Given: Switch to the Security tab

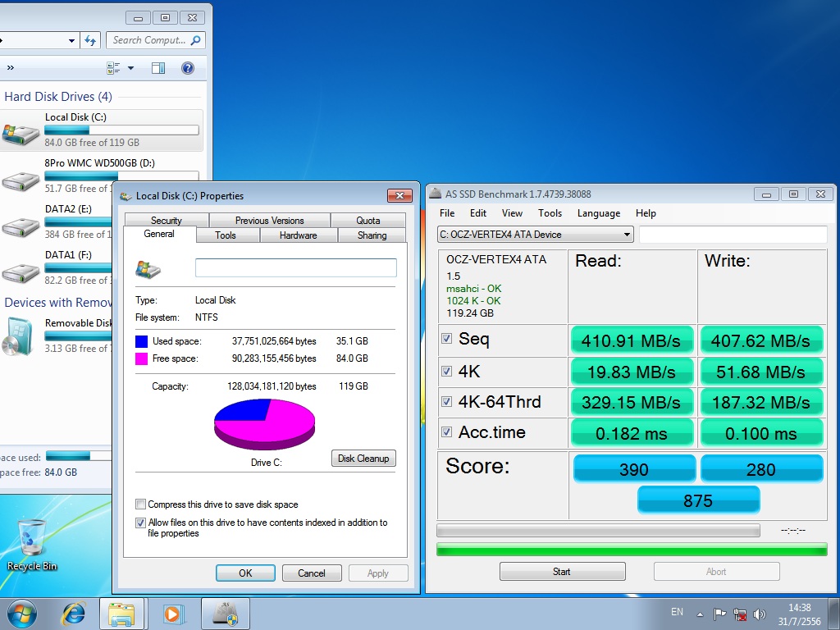Looking at the screenshot, I should click(166, 220).
